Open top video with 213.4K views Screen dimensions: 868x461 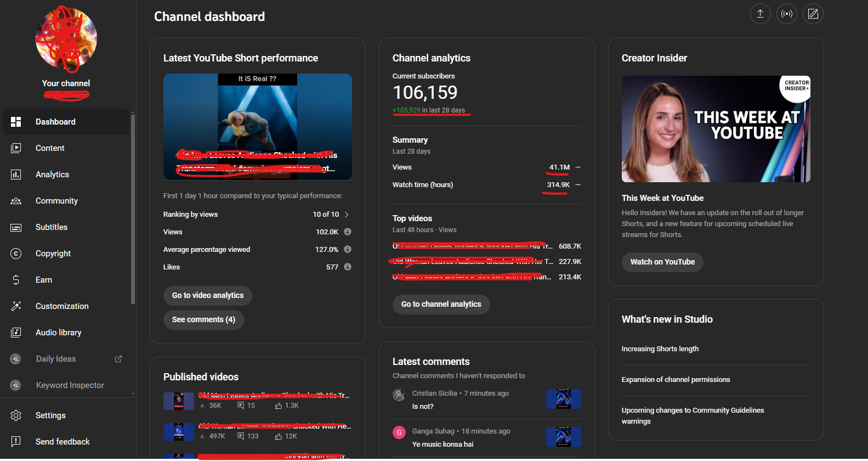point(487,277)
